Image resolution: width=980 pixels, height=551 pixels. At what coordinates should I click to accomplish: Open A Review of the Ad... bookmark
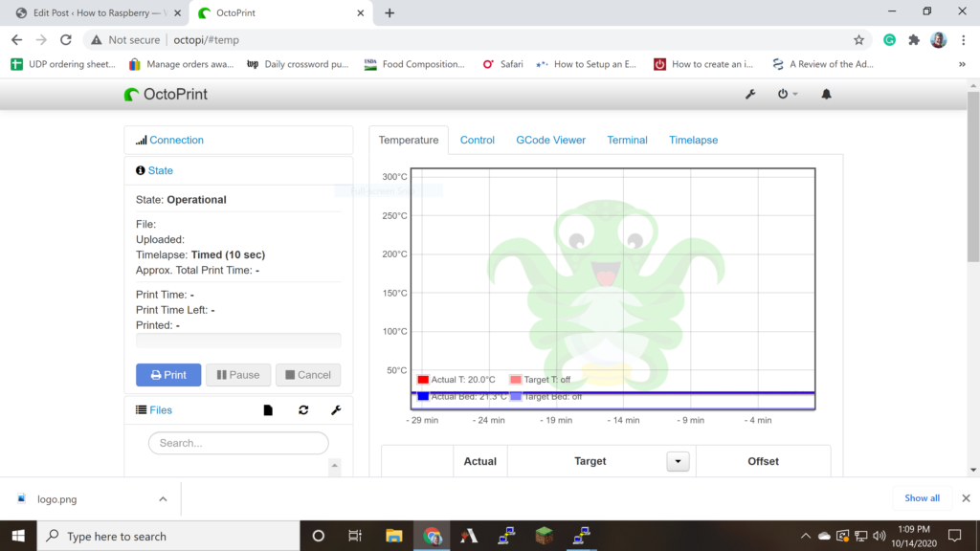coord(822,64)
